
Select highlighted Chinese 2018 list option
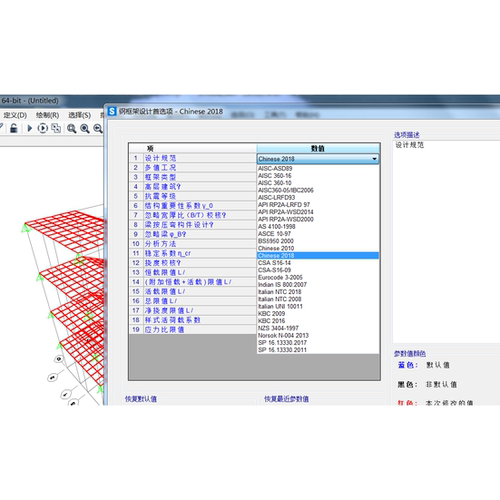point(318,256)
